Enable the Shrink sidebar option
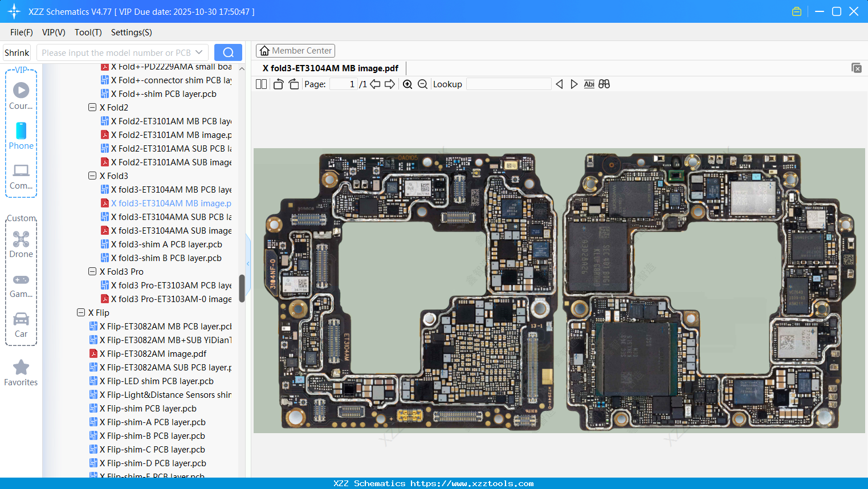This screenshot has width=868, height=489. [x=17, y=52]
